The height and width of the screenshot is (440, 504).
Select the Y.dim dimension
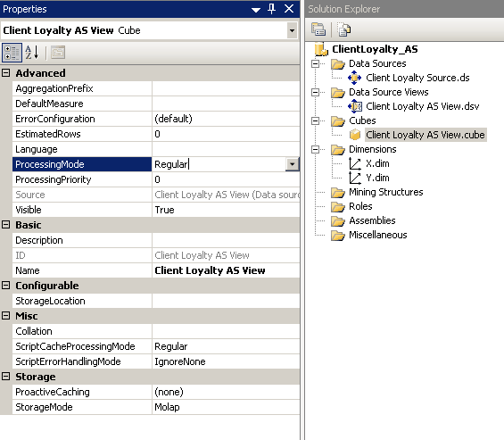[x=377, y=178]
